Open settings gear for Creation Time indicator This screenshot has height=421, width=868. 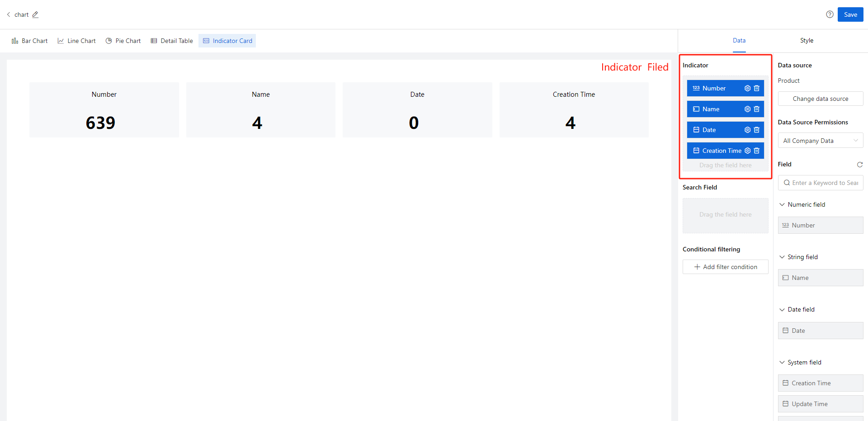click(747, 151)
